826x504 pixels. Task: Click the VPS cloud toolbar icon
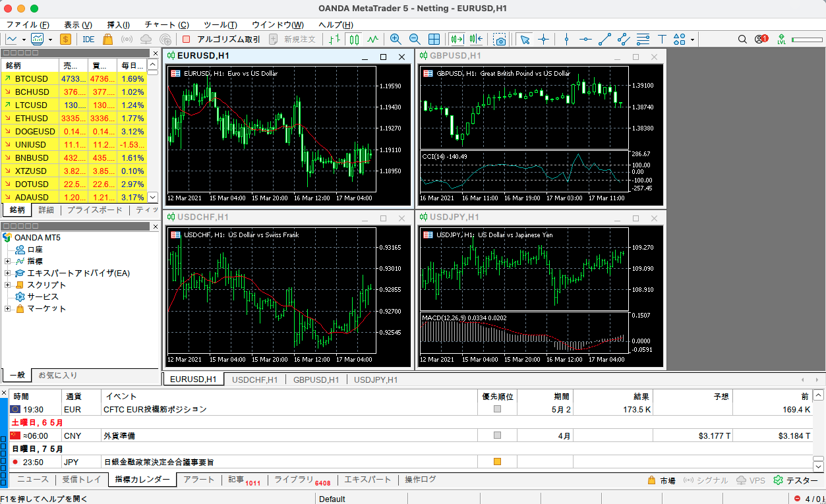pos(146,40)
